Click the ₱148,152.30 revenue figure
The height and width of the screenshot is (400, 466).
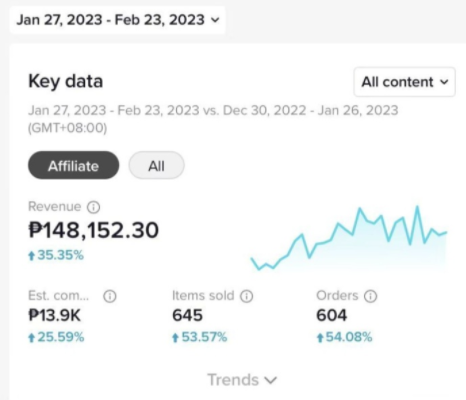click(x=94, y=230)
